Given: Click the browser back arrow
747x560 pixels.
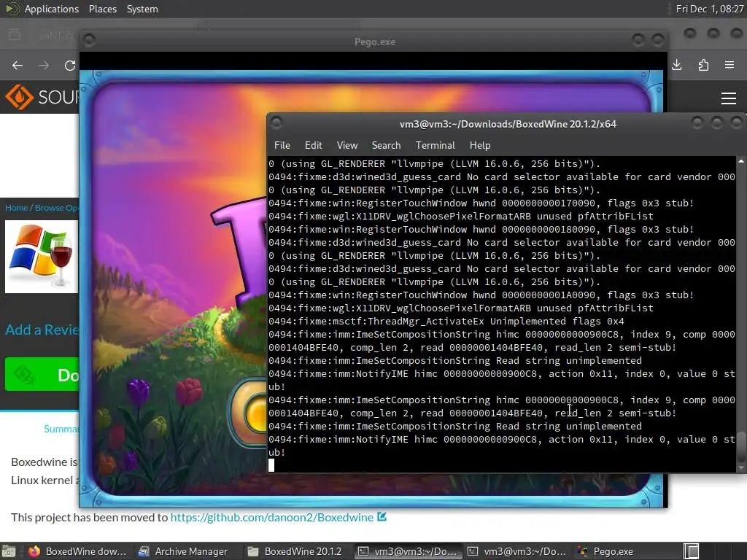Looking at the screenshot, I should (18, 65).
